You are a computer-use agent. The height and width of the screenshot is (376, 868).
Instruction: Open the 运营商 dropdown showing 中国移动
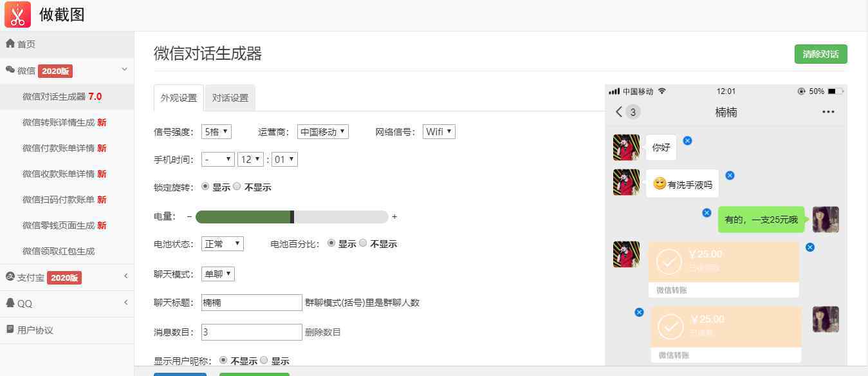[323, 131]
